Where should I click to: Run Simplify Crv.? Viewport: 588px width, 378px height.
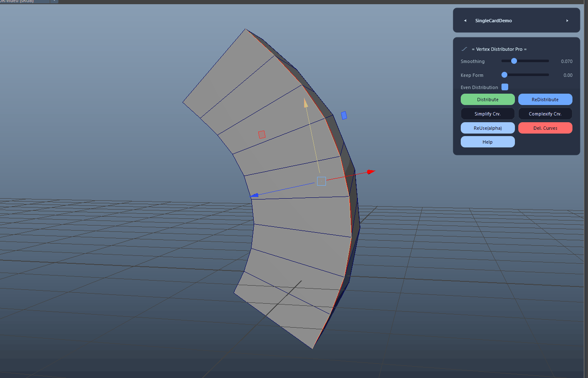488,114
